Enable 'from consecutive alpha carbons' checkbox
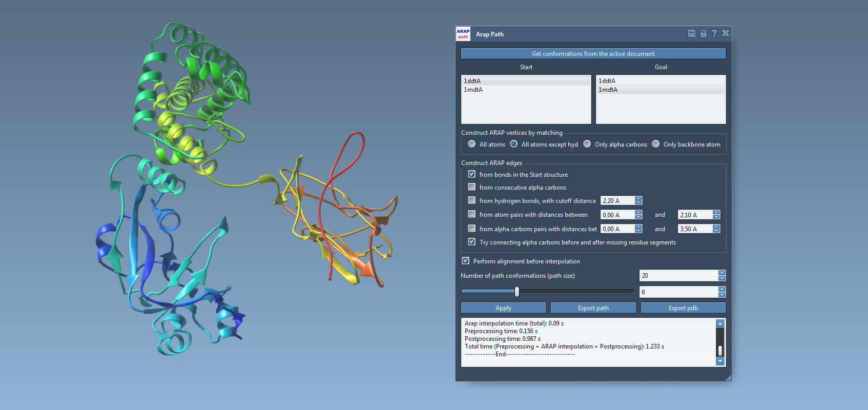Viewport: 868px width, 410px height. (x=471, y=187)
